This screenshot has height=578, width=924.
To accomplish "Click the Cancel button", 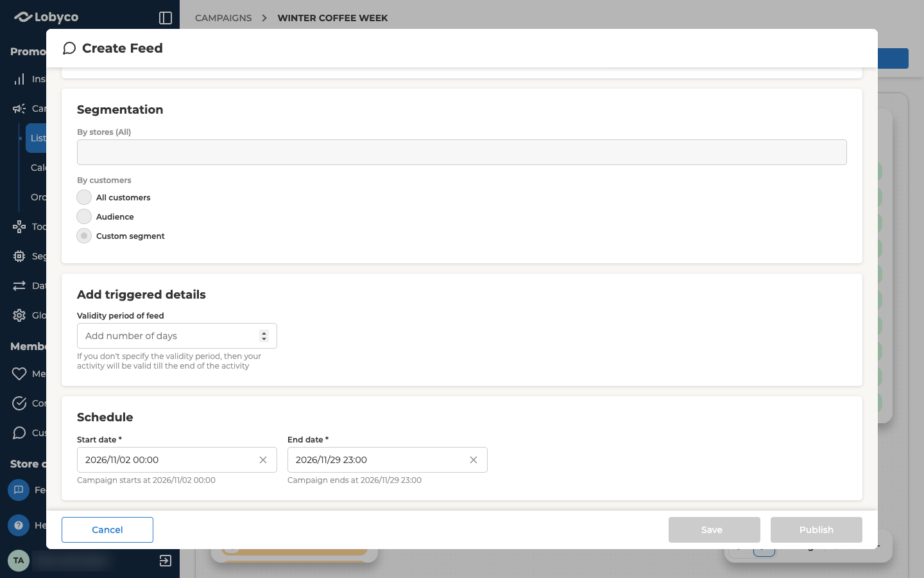I will [107, 530].
